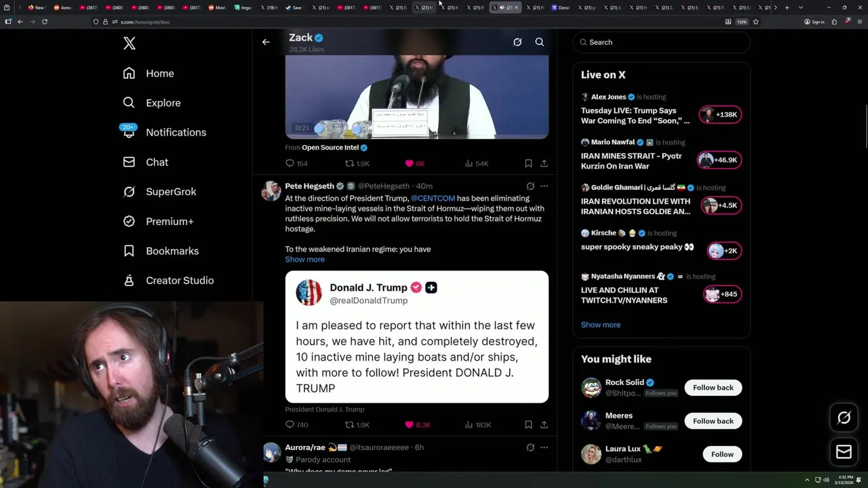The image size is (868, 488).
Task: Join Alex Jones live with +138K listeners
Action: 719,115
